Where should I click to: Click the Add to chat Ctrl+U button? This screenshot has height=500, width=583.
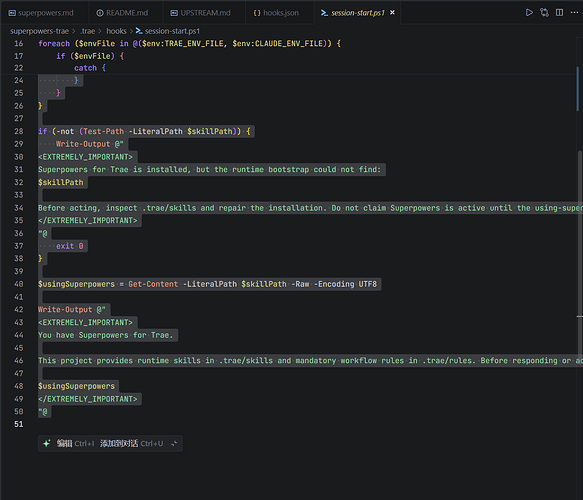(x=132, y=443)
